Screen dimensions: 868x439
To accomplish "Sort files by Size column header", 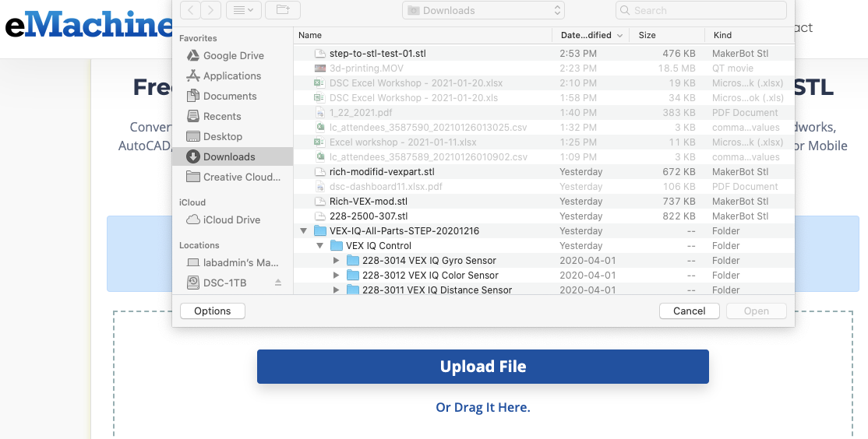I will pos(647,35).
